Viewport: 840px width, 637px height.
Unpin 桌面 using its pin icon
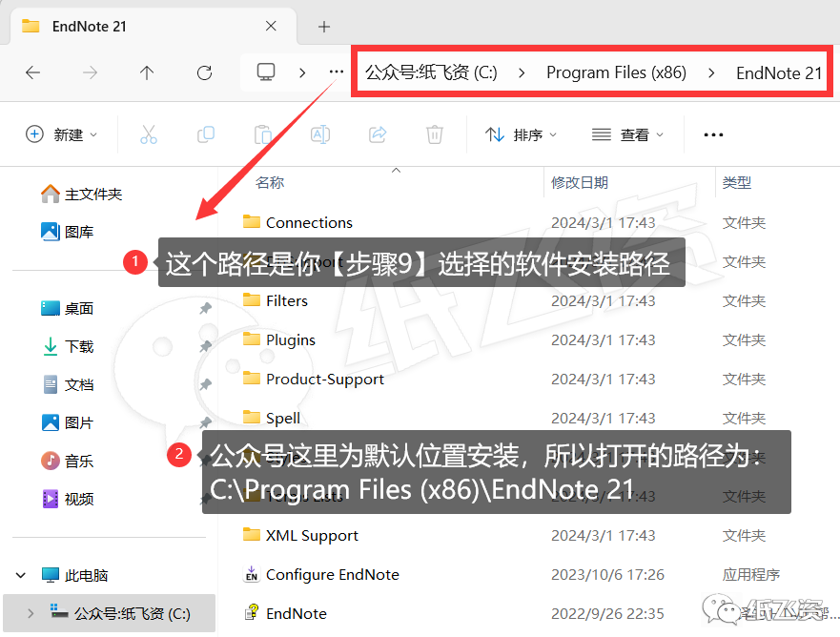(205, 308)
